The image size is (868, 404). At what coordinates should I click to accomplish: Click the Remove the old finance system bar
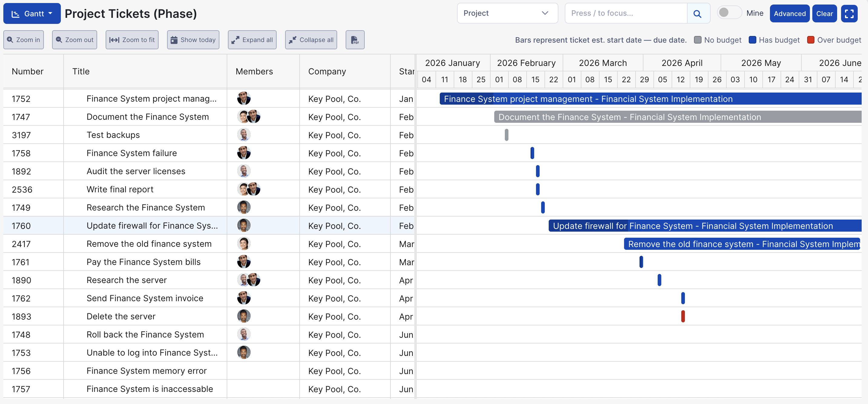742,244
